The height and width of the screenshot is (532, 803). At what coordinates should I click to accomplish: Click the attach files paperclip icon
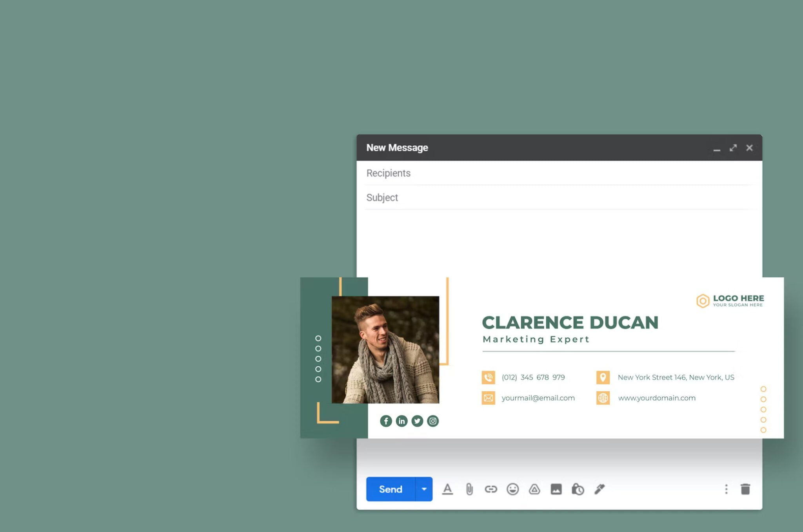pos(469,489)
